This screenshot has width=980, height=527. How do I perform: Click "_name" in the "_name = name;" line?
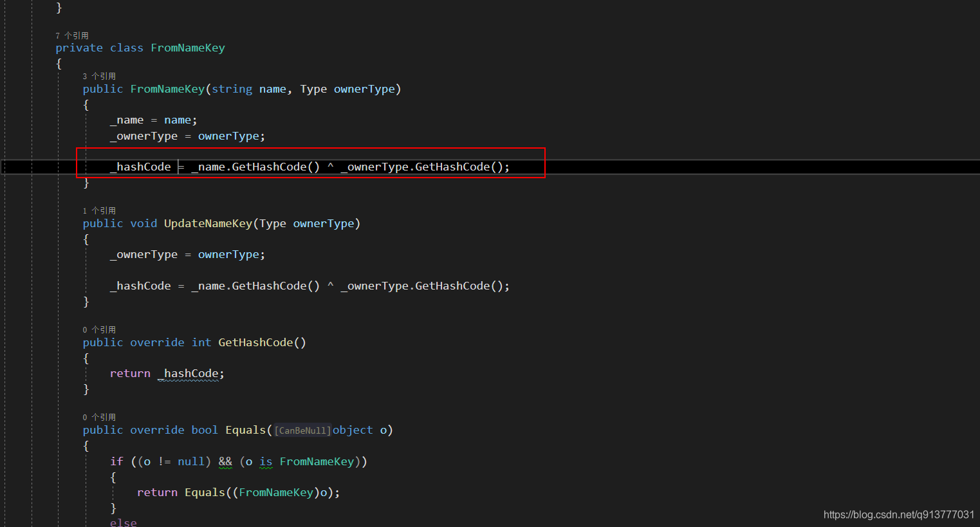pyautogui.click(x=127, y=120)
